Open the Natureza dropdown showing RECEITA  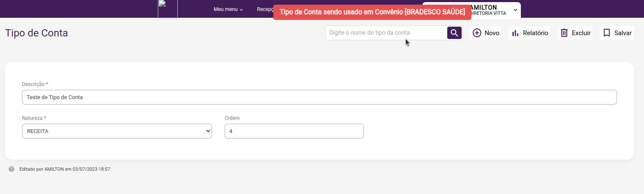coord(117,131)
